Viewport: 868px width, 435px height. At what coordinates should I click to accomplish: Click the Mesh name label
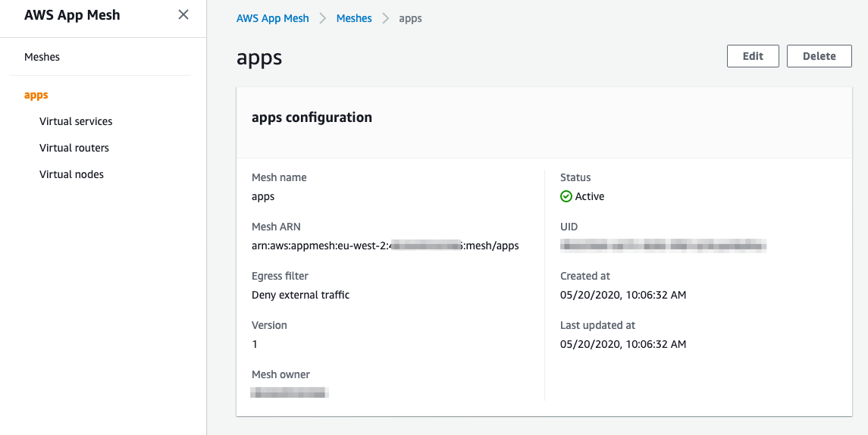(279, 177)
